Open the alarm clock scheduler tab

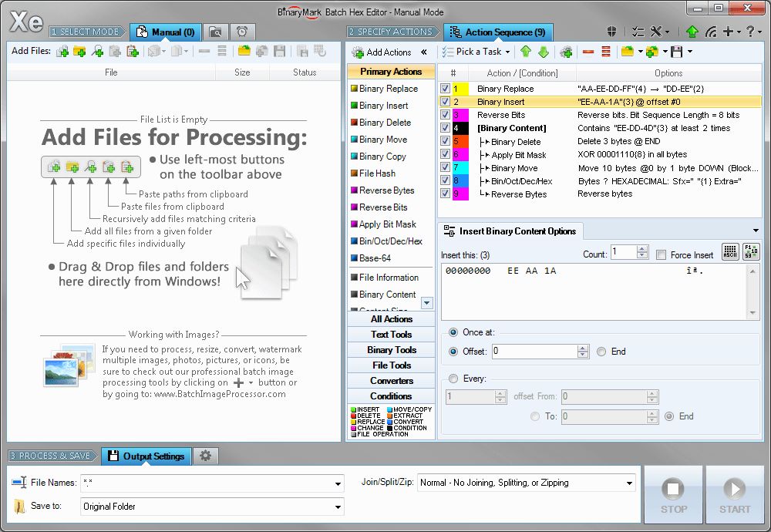(x=242, y=32)
